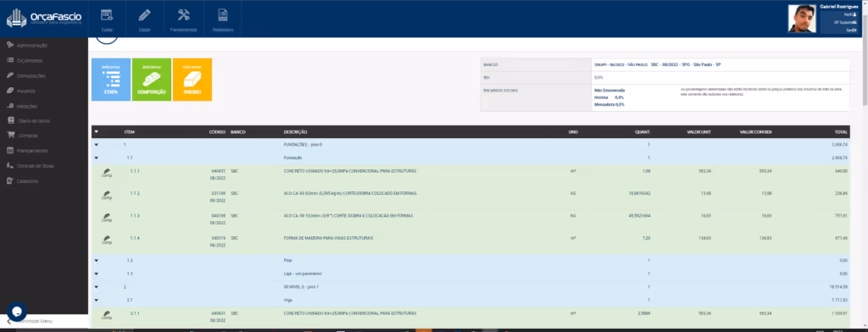868x332 pixels.
Task: Open Diário de obras in sidebar
Action: pyautogui.click(x=34, y=120)
